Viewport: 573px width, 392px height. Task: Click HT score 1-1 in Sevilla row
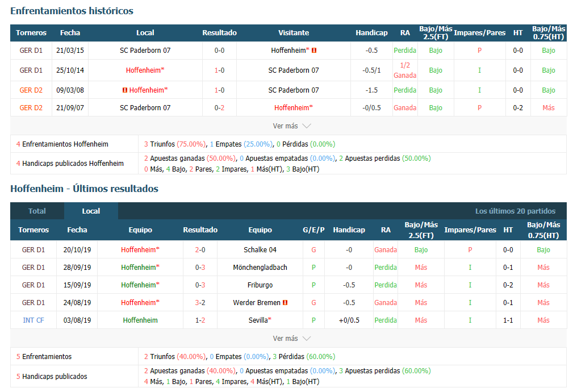(508, 320)
